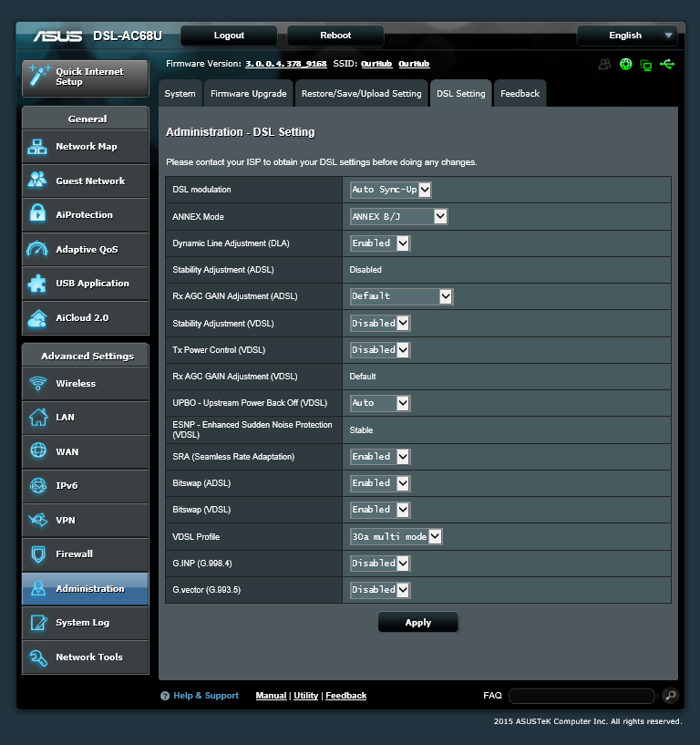Apply the DSL settings
Image resolution: width=700 pixels, height=745 pixels.
[418, 623]
